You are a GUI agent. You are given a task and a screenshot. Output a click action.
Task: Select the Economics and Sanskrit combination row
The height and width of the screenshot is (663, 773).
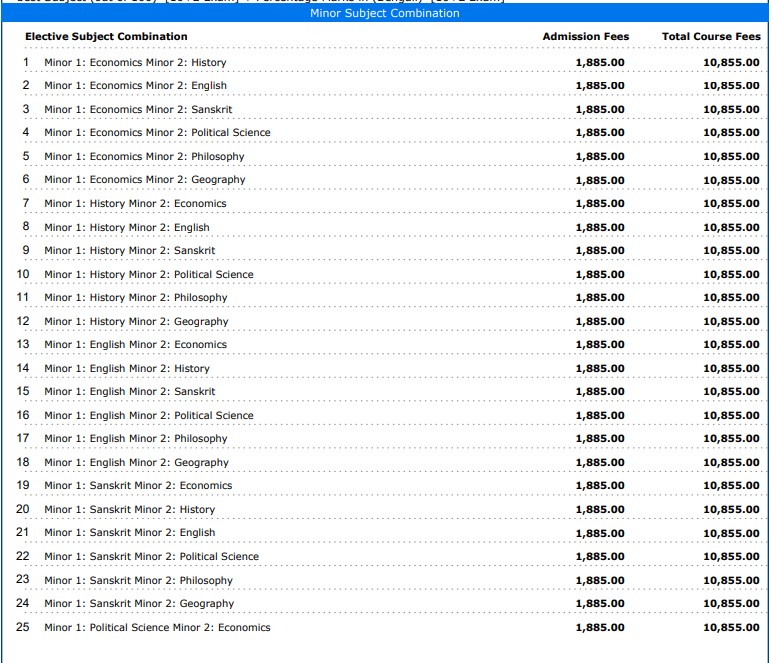138,109
